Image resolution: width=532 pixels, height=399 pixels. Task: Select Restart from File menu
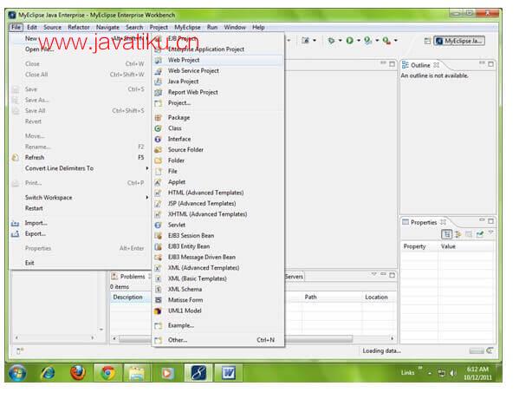pyautogui.click(x=79, y=208)
